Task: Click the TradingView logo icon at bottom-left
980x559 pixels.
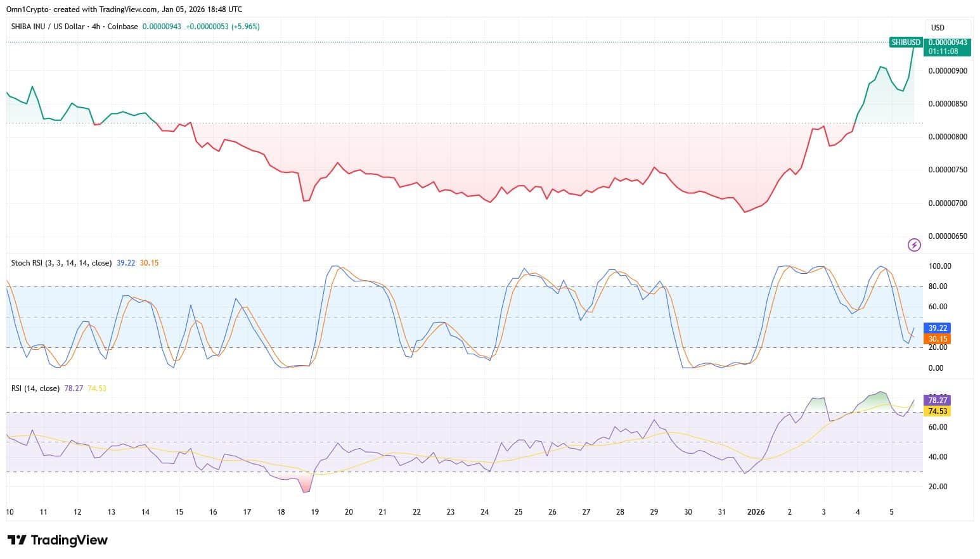Action: tap(17, 540)
